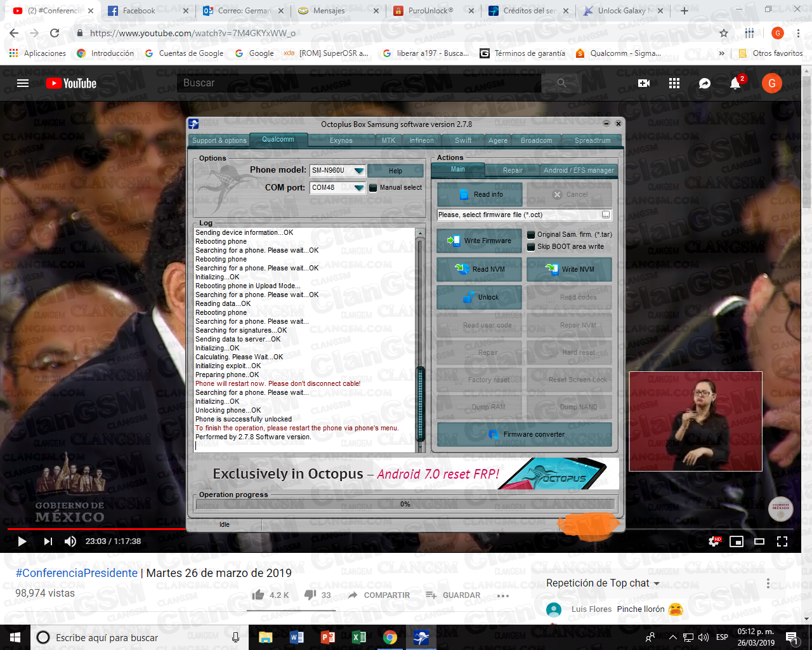Switch to the Spreadtrum tab
This screenshot has height=650, width=812.
(593, 140)
